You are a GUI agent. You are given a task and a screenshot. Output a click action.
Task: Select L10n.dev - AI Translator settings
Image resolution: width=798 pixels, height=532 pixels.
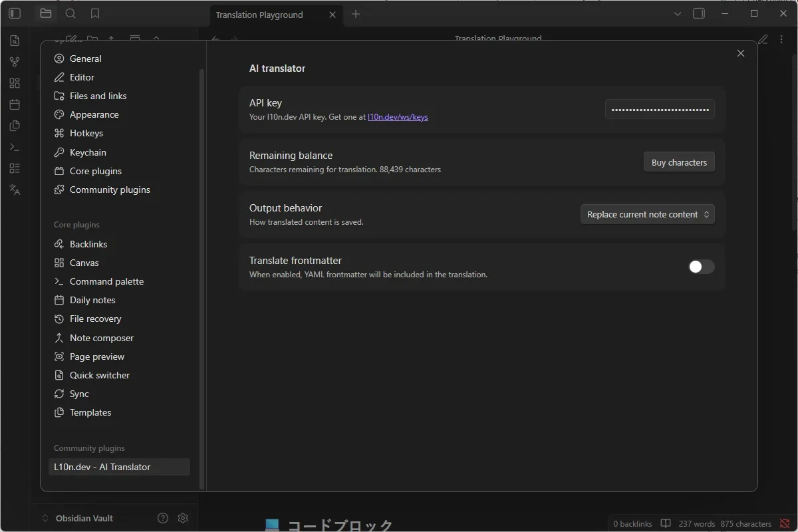tap(120, 467)
